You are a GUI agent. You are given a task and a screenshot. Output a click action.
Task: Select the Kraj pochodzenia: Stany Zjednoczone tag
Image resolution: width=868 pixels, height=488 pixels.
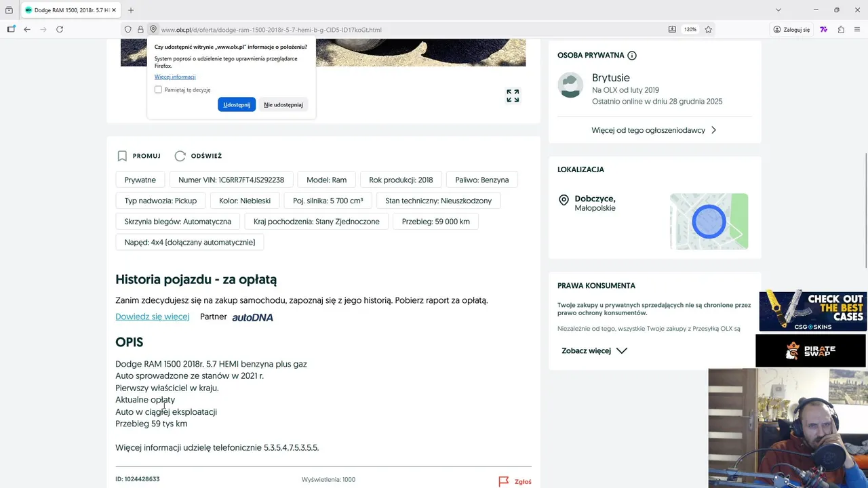click(317, 221)
